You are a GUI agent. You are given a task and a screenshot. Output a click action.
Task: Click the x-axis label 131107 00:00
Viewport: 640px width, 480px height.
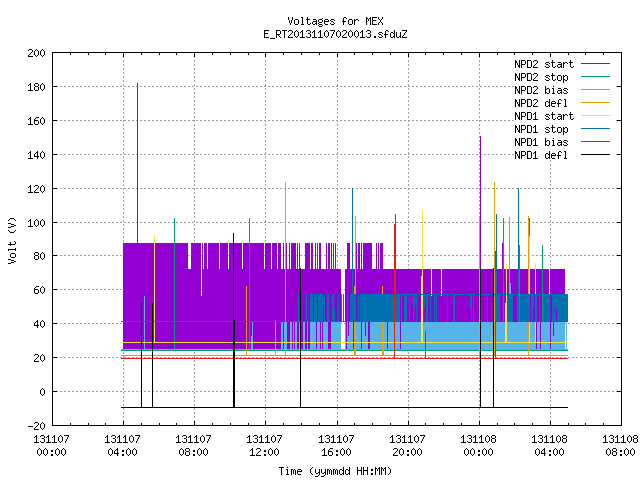click(x=51, y=446)
